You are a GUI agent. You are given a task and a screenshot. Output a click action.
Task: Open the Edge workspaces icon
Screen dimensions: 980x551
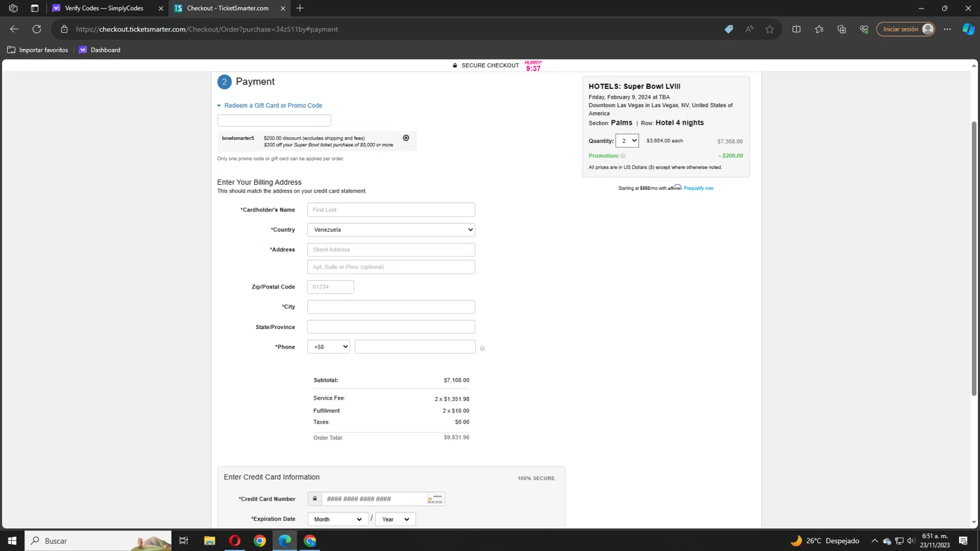click(13, 8)
